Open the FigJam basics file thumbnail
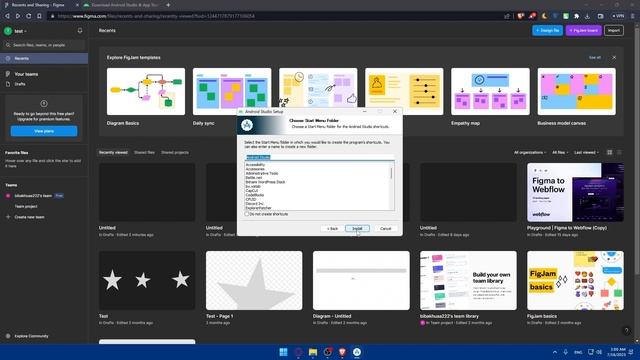 [x=575, y=280]
